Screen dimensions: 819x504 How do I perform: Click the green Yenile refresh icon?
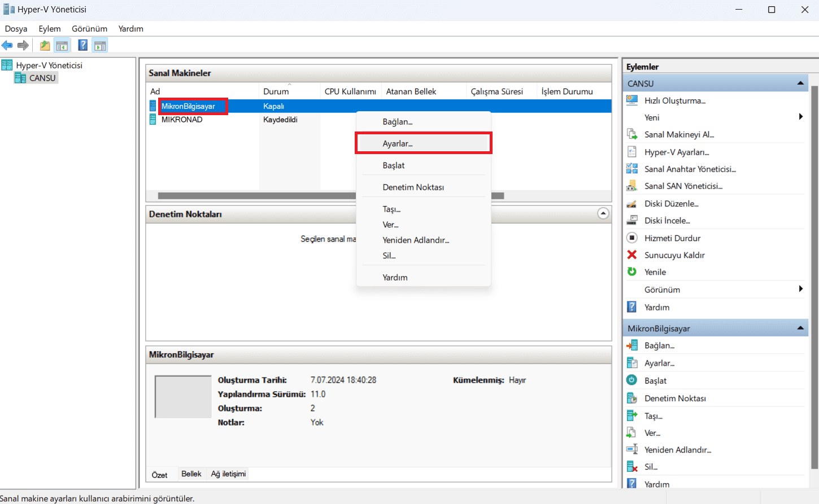(x=632, y=271)
